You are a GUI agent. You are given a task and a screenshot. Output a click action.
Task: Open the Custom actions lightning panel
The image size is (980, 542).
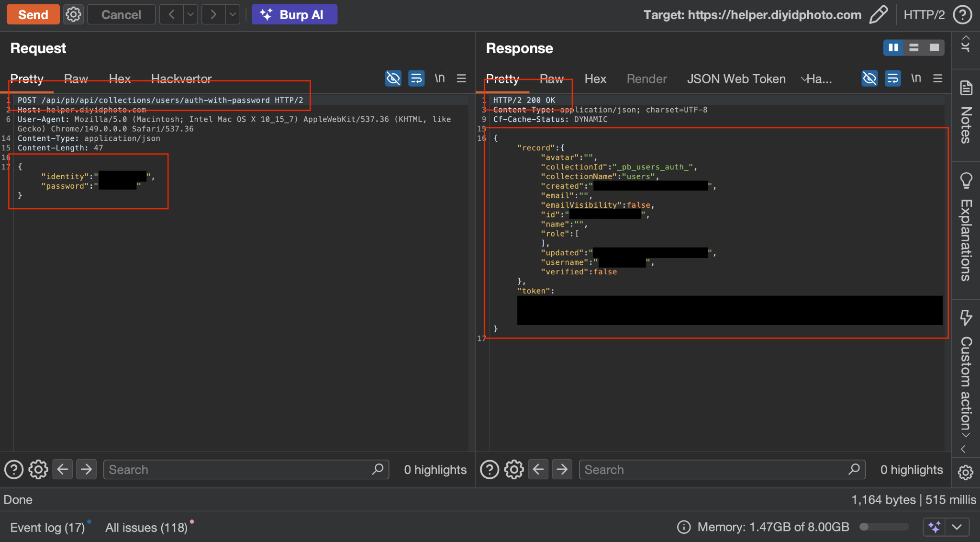click(966, 370)
